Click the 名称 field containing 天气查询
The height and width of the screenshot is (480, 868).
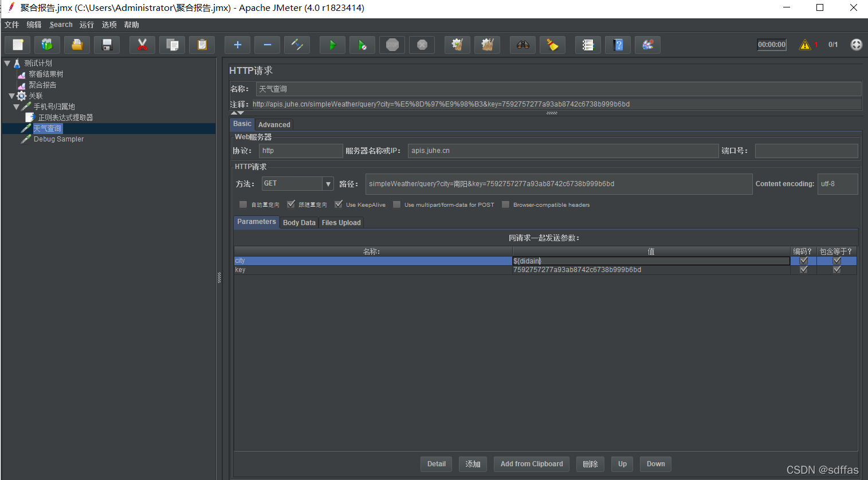coord(559,89)
